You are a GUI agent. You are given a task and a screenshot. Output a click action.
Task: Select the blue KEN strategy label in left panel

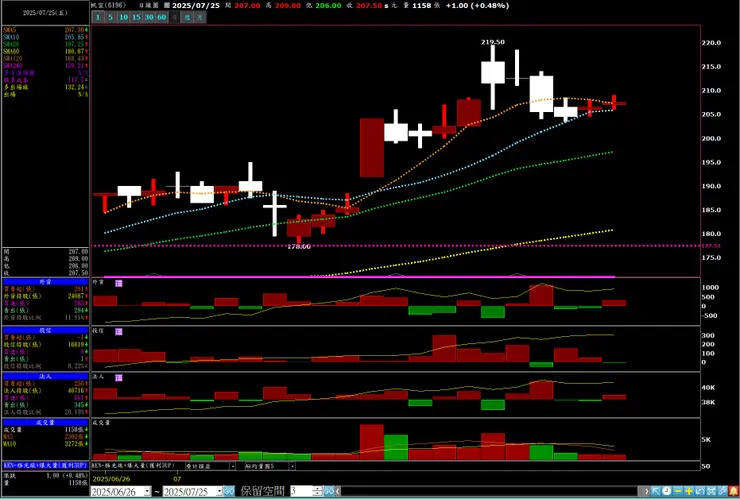46,465
